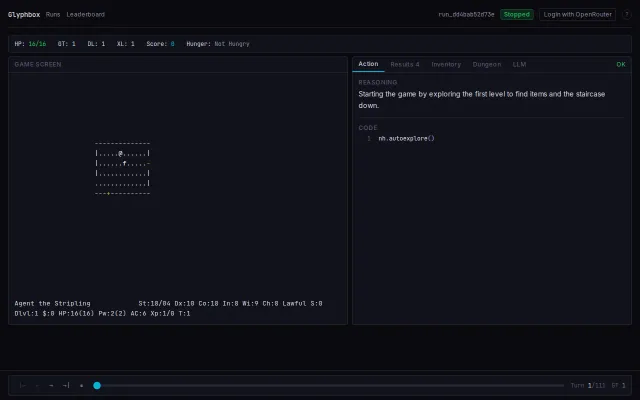Jump to first turn in playback bar
640x400 pixels.
[x=22, y=385]
